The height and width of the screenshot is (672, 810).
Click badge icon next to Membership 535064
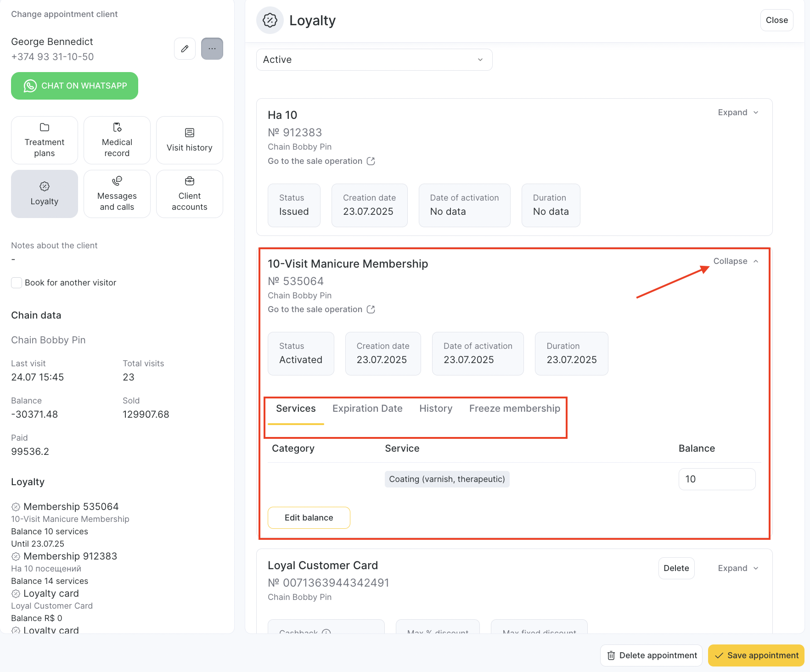click(16, 507)
